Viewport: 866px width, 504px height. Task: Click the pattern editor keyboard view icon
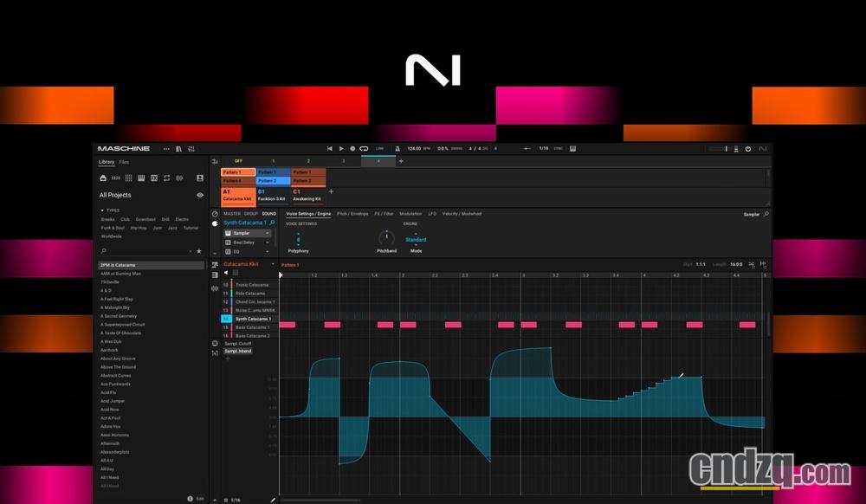pyautogui.click(x=215, y=275)
